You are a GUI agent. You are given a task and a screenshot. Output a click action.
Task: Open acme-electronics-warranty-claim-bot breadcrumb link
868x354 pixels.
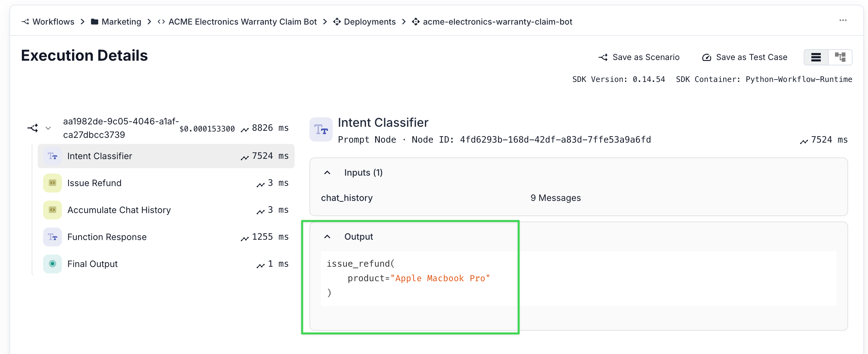497,22
